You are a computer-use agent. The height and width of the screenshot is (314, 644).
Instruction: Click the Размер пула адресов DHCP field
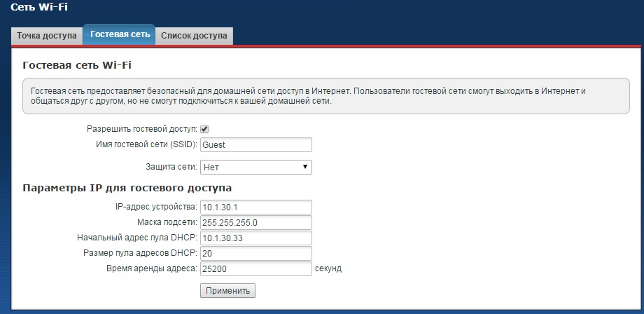click(x=255, y=253)
